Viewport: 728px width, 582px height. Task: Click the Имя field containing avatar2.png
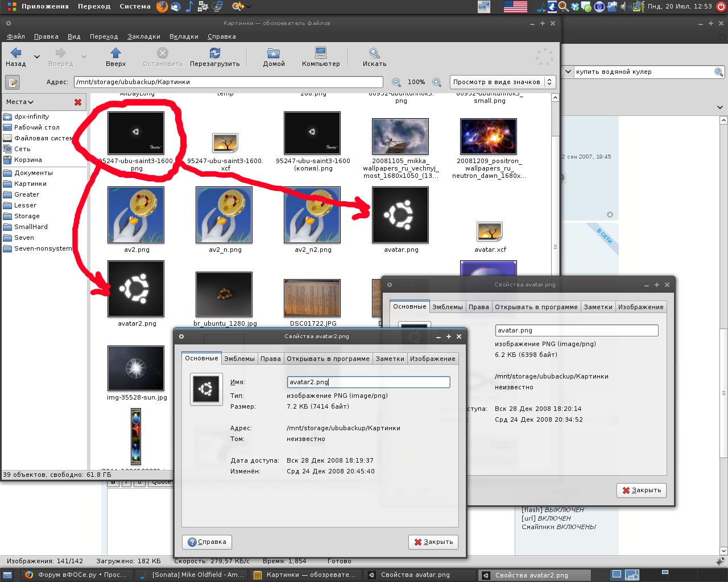[x=369, y=383]
